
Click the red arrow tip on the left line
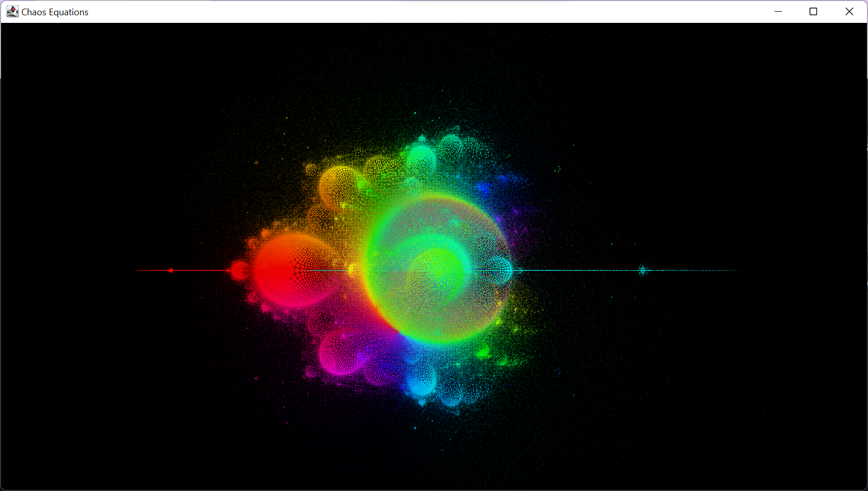tap(170, 271)
